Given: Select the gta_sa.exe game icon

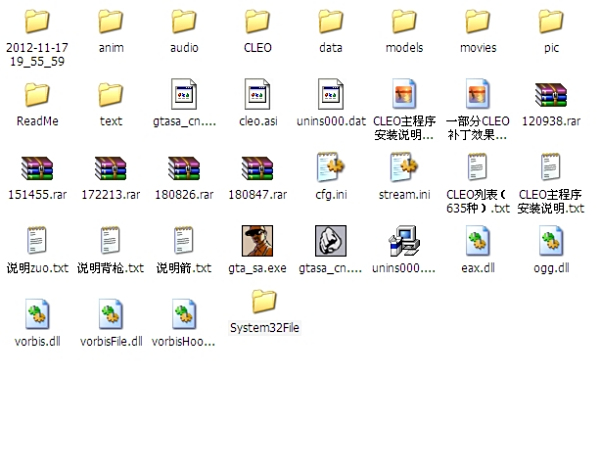Looking at the screenshot, I should (258, 241).
